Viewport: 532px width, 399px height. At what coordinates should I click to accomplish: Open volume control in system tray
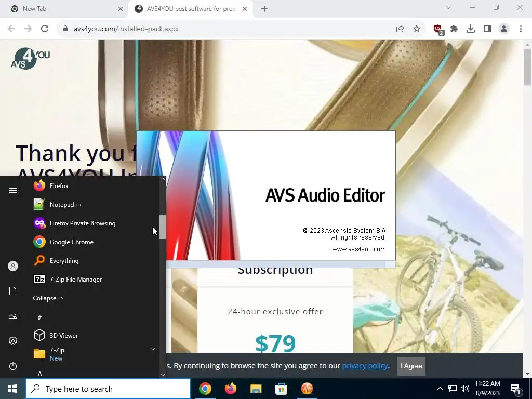click(465, 389)
